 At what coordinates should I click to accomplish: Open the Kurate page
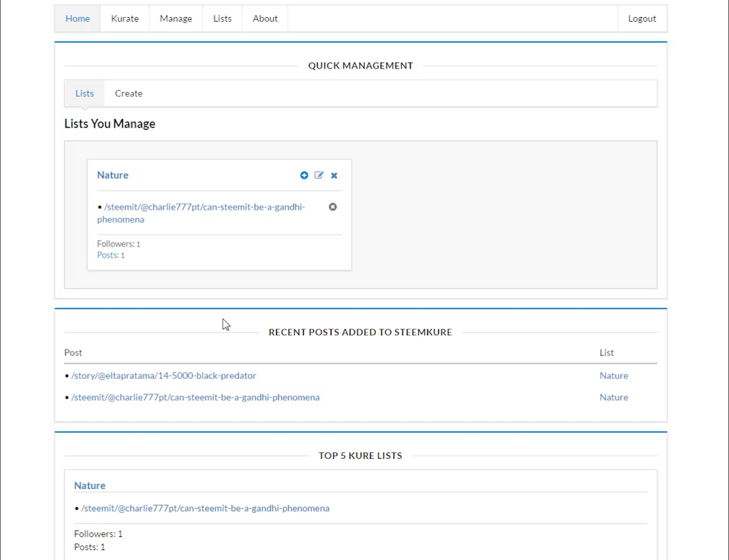(125, 19)
